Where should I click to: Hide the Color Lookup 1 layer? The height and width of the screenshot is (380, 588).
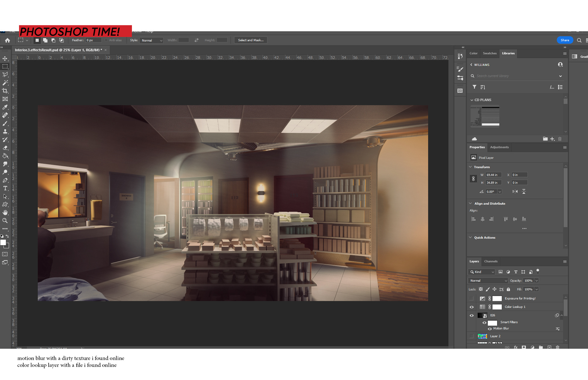click(x=472, y=307)
